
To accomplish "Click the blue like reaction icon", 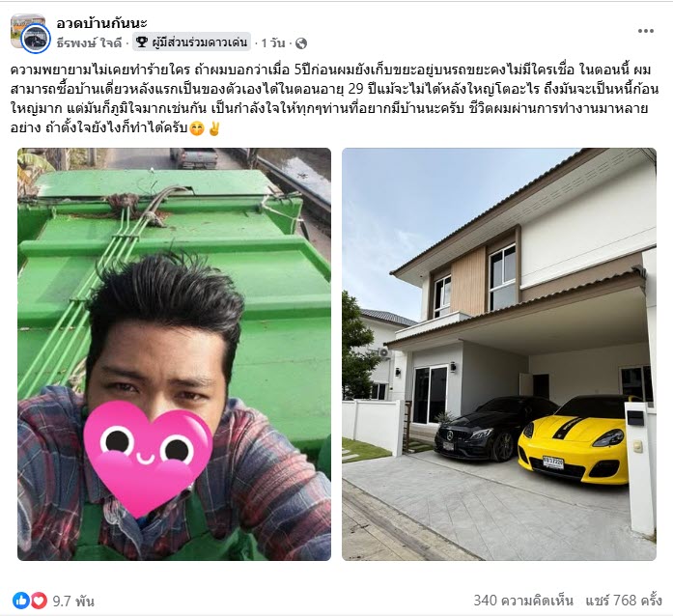I will pos(20,601).
